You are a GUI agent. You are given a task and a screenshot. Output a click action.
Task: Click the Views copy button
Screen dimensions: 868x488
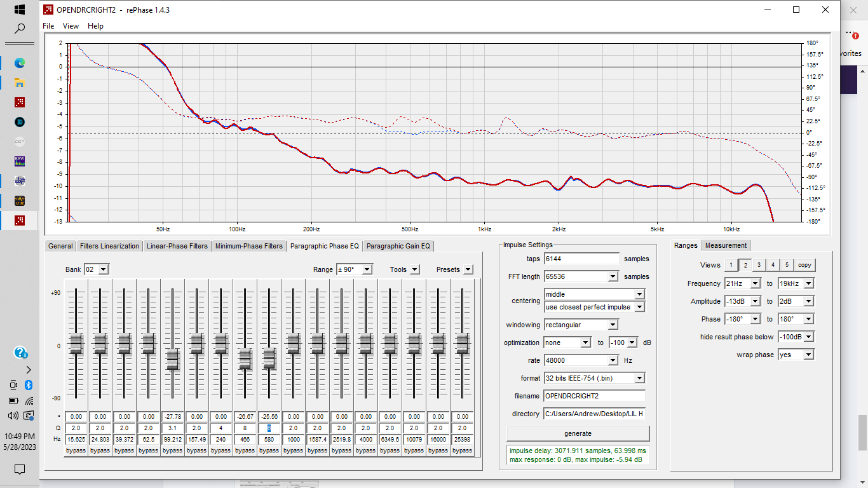coord(804,265)
